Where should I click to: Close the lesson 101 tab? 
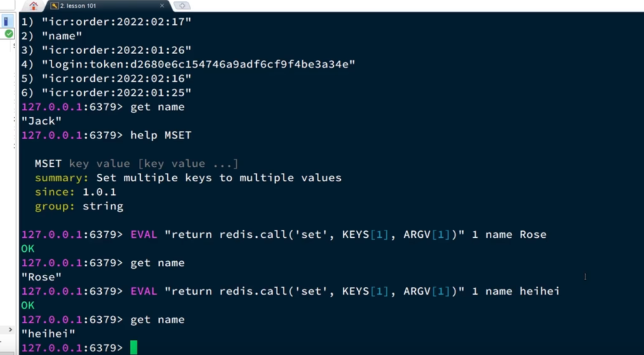coord(164,6)
